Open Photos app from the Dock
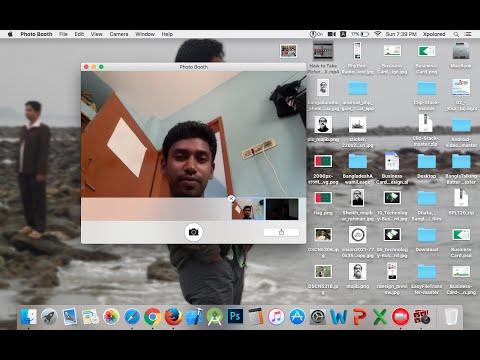Viewport: 480px width, 360px height. point(111,317)
